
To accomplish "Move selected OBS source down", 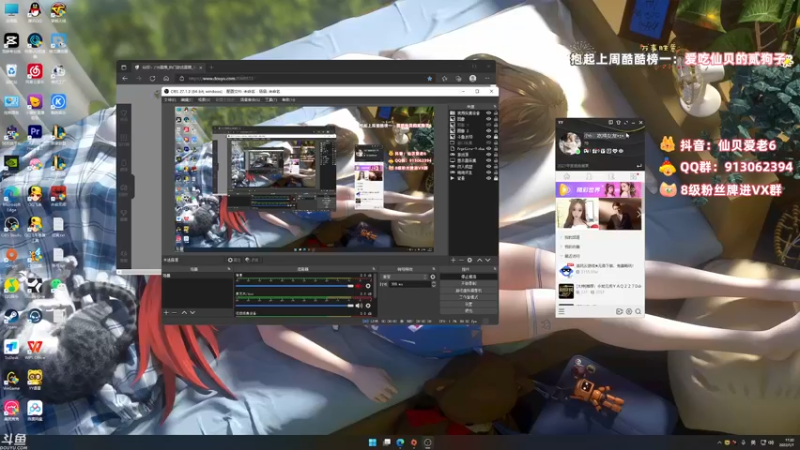I will (x=488, y=260).
